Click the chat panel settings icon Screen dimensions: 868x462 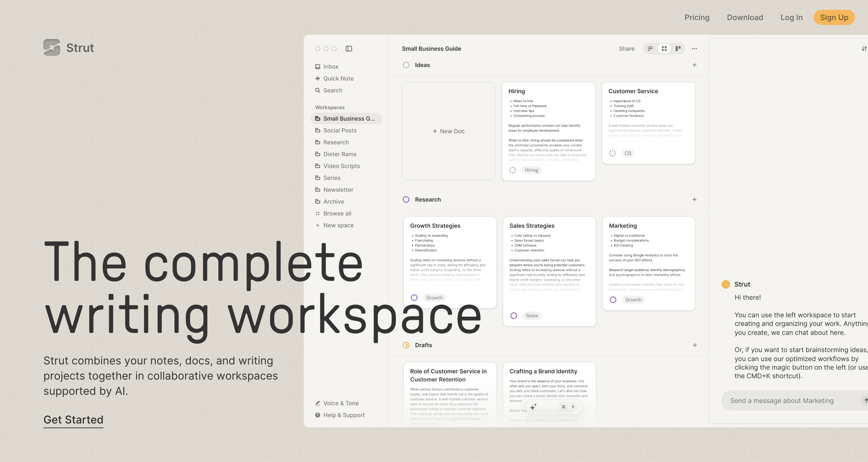point(864,49)
